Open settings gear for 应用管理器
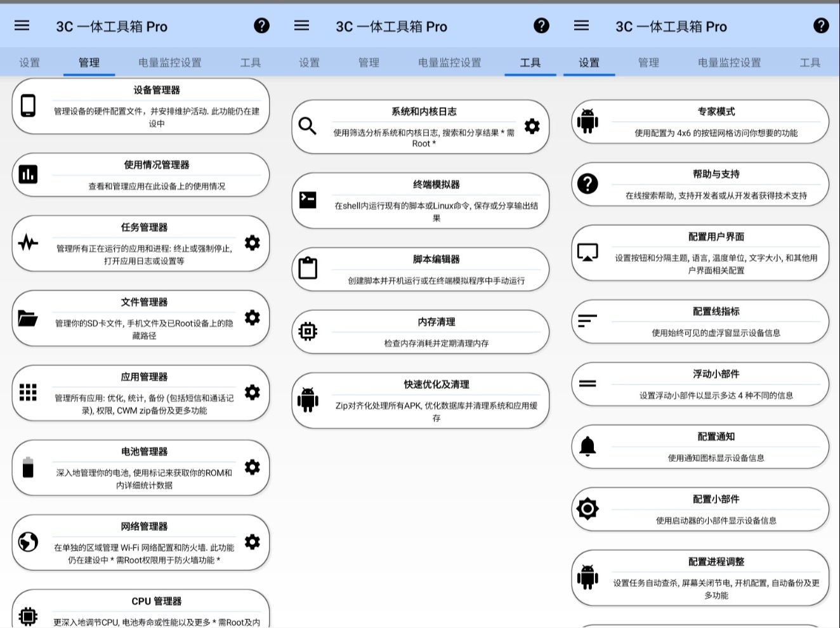840x628 pixels. point(253,393)
